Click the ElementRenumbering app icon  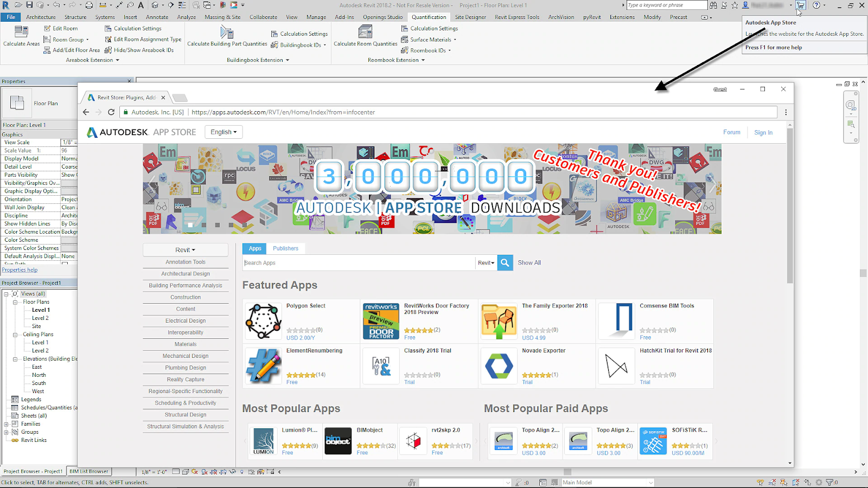264,366
